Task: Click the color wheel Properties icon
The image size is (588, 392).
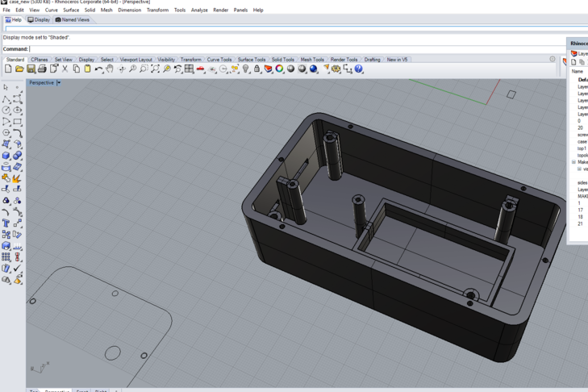Action: [279, 69]
